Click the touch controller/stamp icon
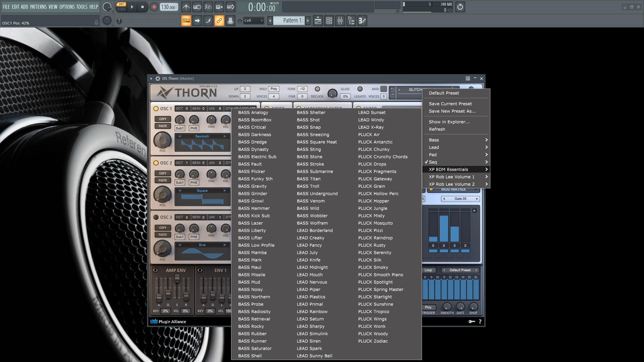The width and height of the screenshot is (644, 362). [230, 21]
